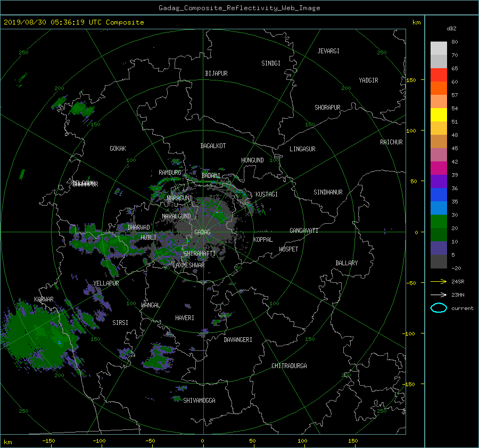Click the yellow 24SR arrow legend icon

[439, 281]
